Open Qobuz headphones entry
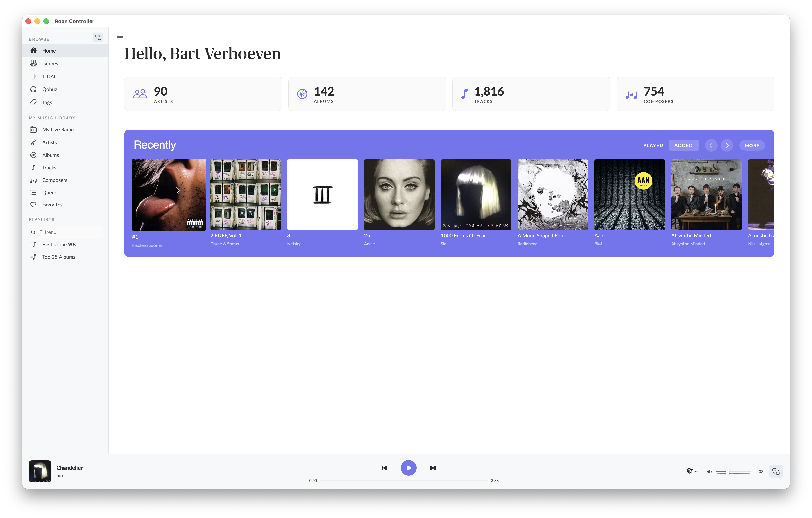 tap(50, 89)
